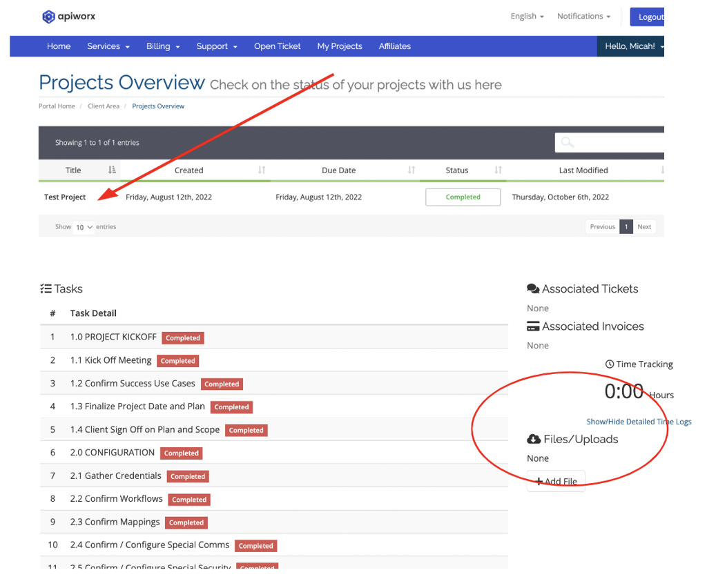Click Show/Hide Detailed Time Logs link

(639, 422)
